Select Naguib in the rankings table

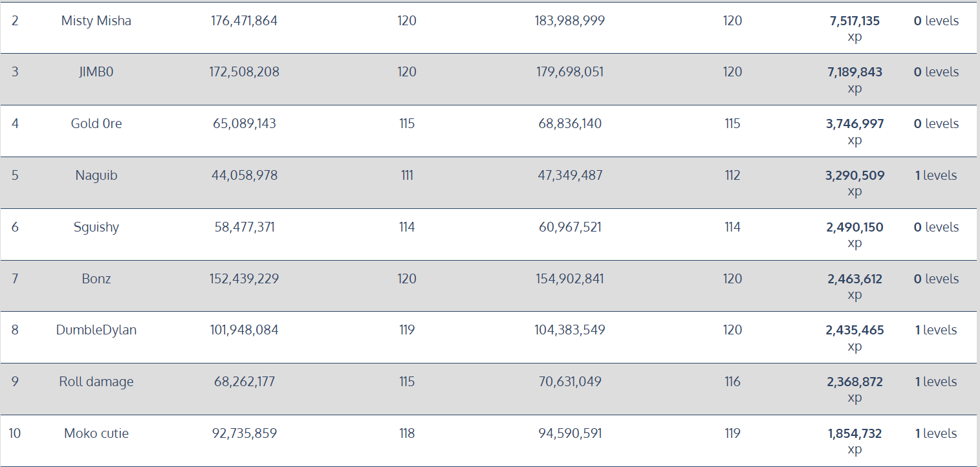(x=96, y=175)
